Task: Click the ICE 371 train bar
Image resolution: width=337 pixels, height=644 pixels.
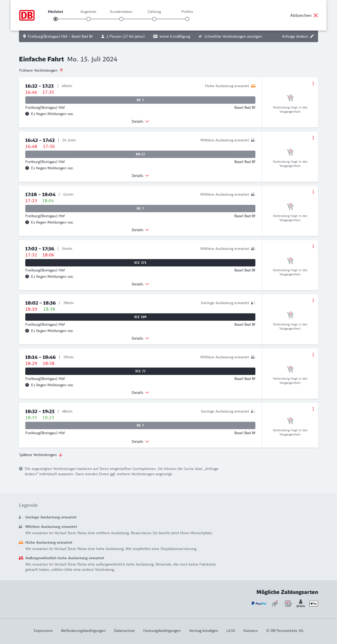Action: [140, 263]
